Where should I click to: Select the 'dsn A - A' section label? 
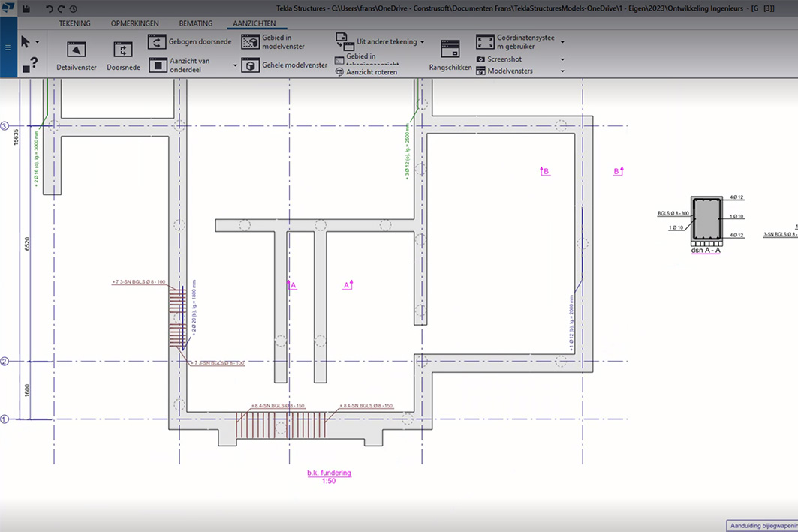pyautogui.click(x=706, y=250)
